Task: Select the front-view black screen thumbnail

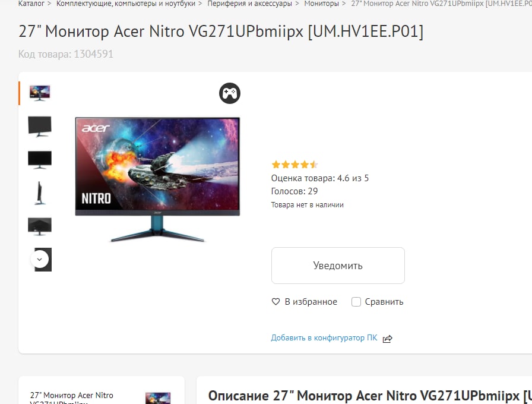Action: pyautogui.click(x=40, y=160)
